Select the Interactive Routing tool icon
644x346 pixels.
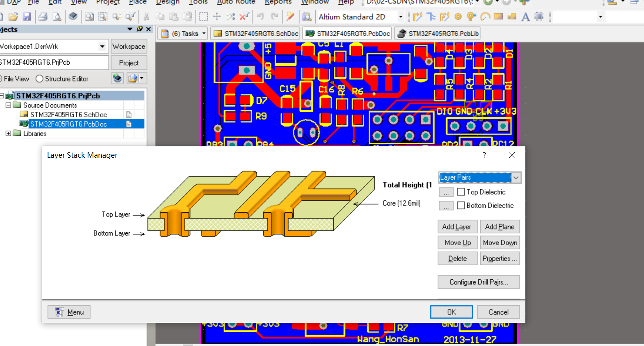click(417, 16)
